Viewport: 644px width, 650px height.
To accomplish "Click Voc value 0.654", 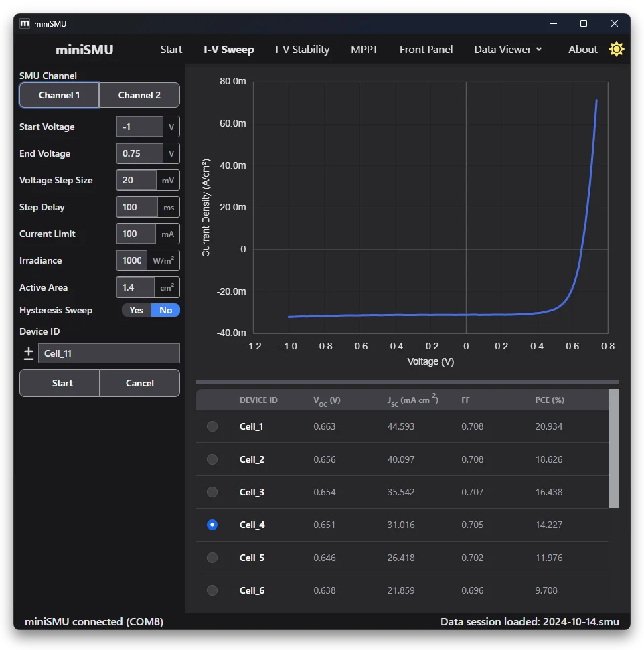I will (x=324, y=492).
